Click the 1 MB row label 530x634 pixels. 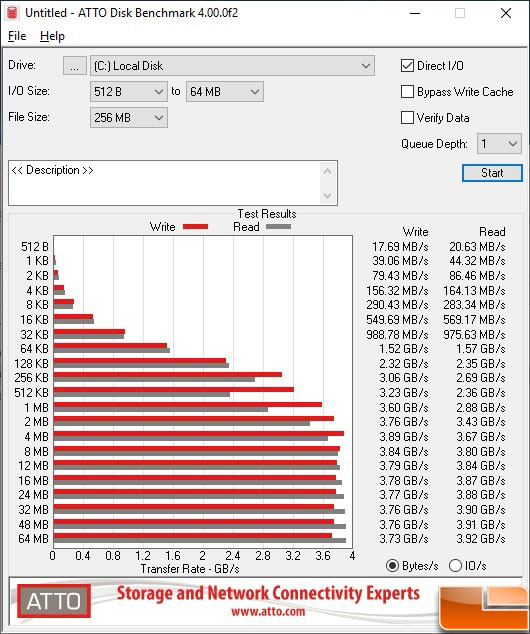pyautogui.click(x=36, y=407)
